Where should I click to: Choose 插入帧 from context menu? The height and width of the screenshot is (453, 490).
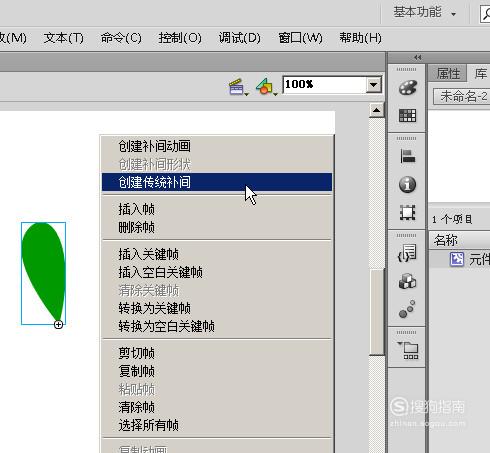point(217,209)
